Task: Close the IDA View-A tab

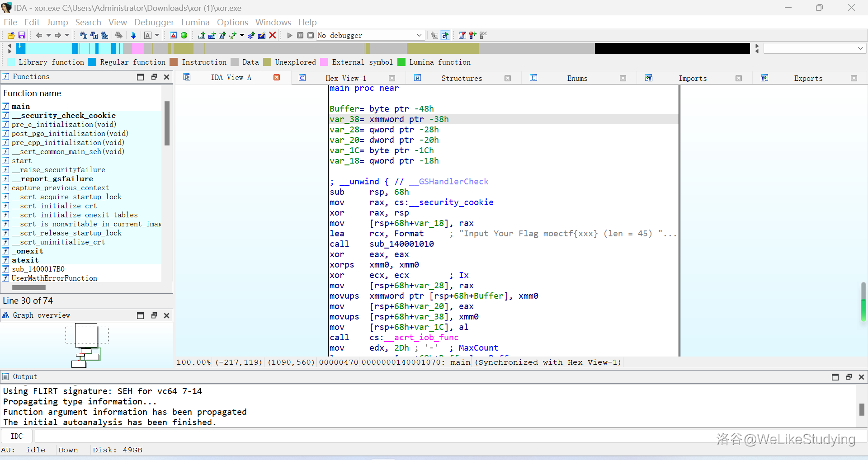Action: click(x=277, y=78)
